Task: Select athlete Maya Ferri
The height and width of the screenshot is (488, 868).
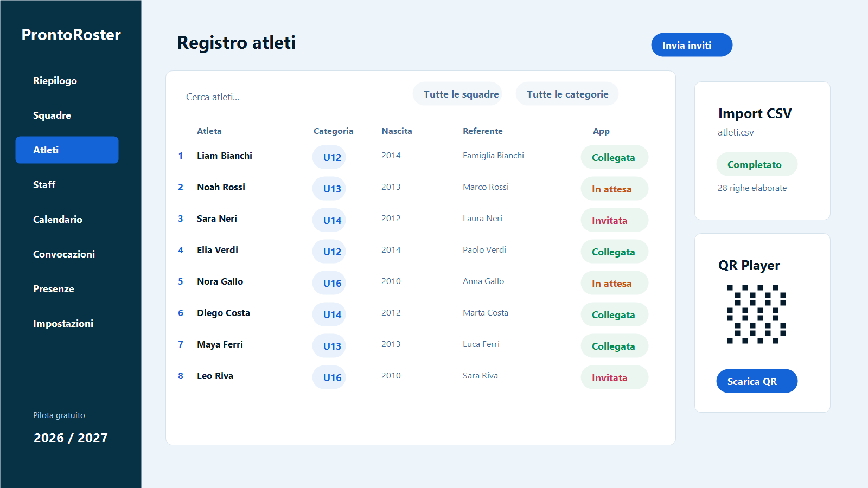Action: point(220,345)
